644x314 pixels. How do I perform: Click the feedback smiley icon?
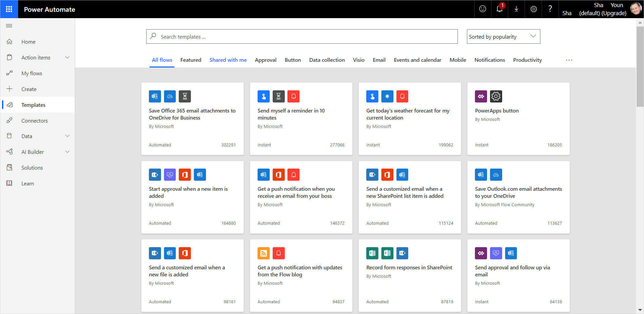click(x=483, y=9)
